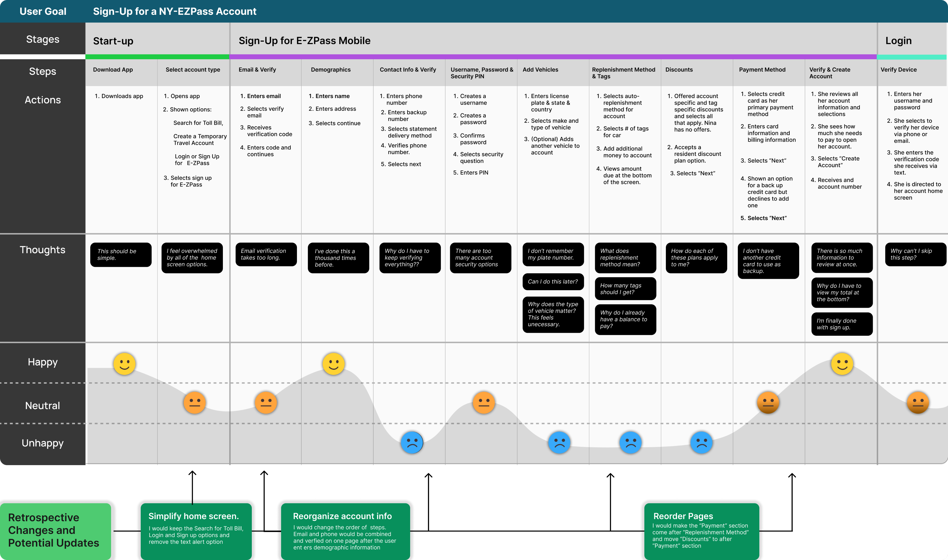Image resolution: width=948 pixels, height=560 pixels.
Task: Click the happy face in the Download App column
Action: tap(125, 364)
